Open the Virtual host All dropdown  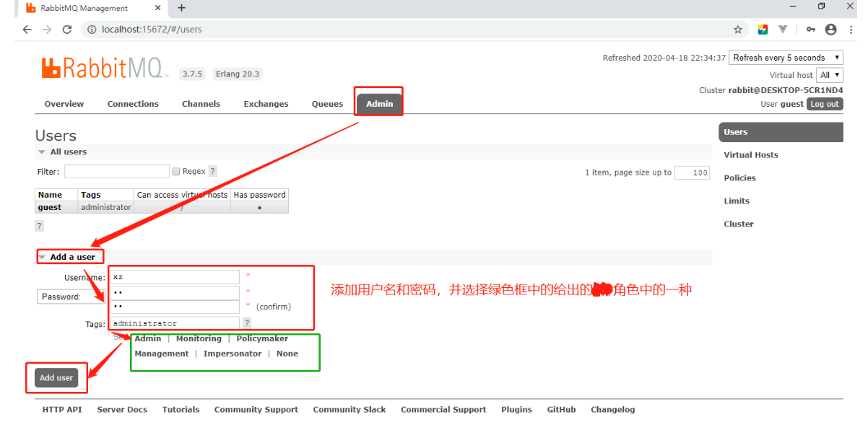[x=830, y=75]
